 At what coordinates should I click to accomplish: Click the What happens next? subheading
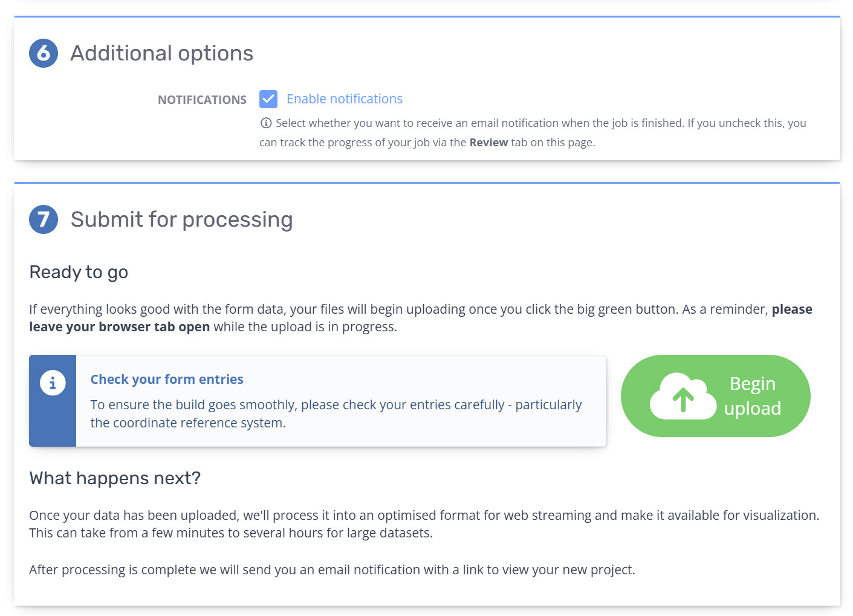click(115, 478)
